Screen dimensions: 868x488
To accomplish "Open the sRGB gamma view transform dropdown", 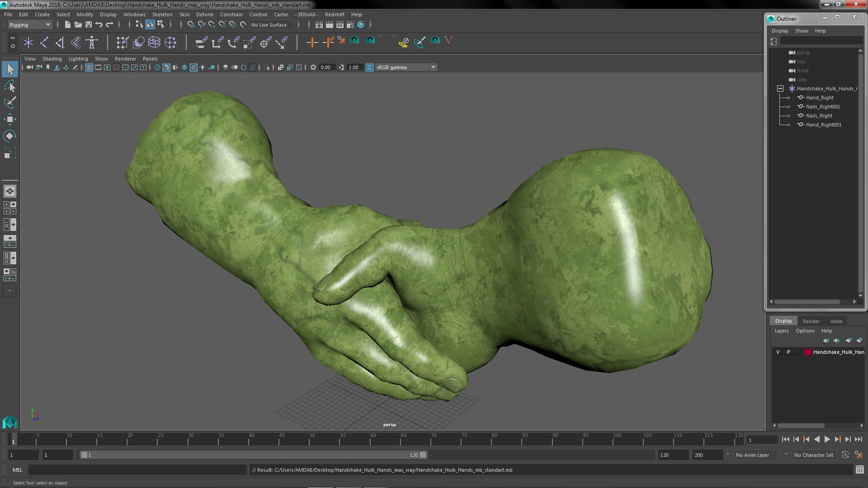I will click(406, 67).
